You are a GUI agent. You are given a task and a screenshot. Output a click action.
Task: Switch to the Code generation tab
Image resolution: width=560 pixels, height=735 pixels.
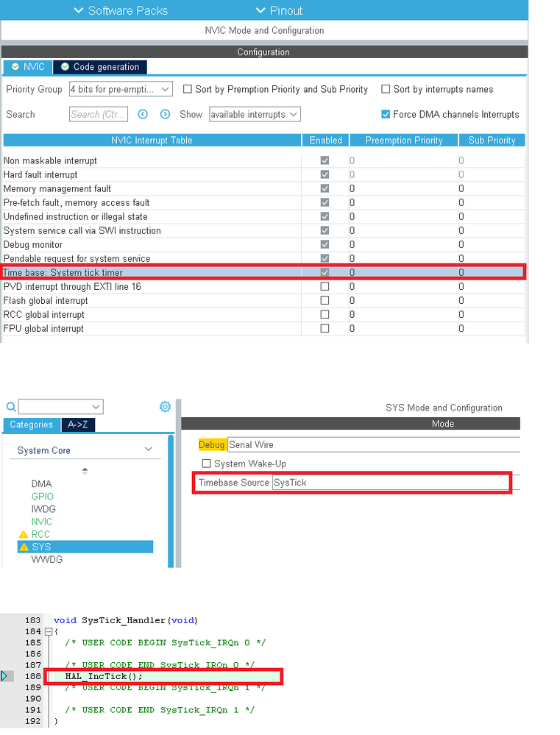click(x=100, y=67)
